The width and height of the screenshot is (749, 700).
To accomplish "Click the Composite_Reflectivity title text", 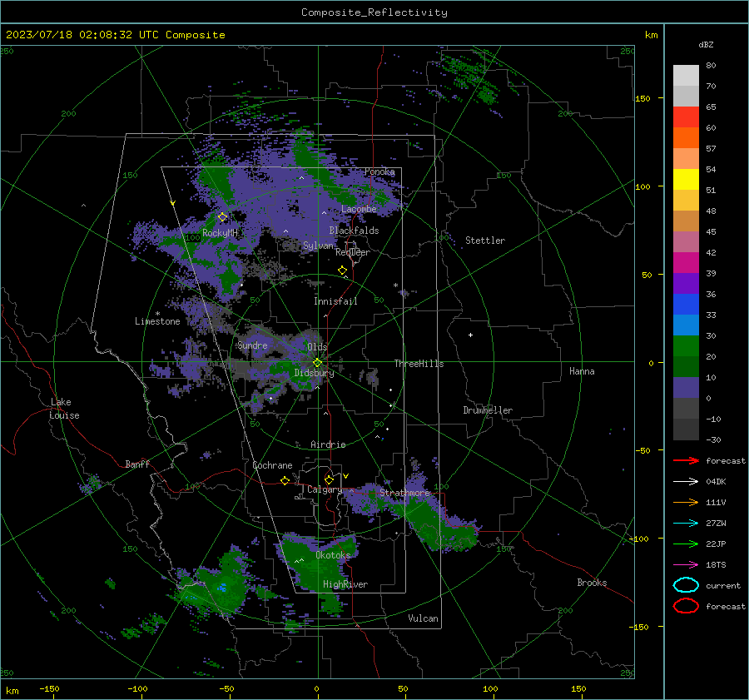I will pos(374,12).
